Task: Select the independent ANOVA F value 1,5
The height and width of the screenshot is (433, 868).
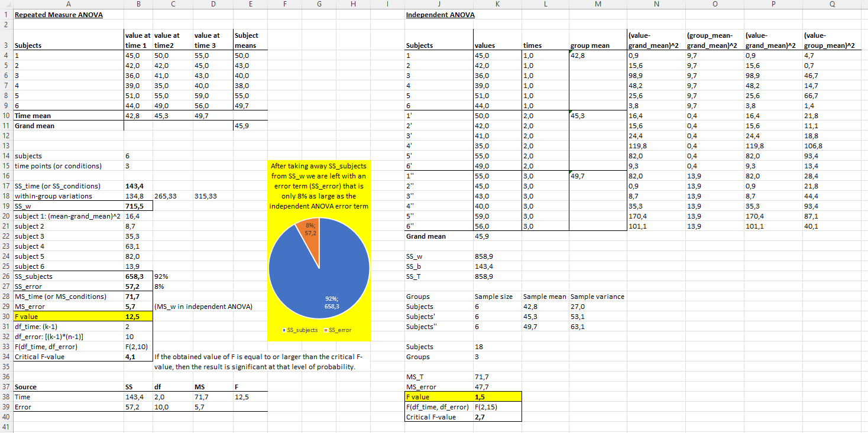Action: [497, 397]
